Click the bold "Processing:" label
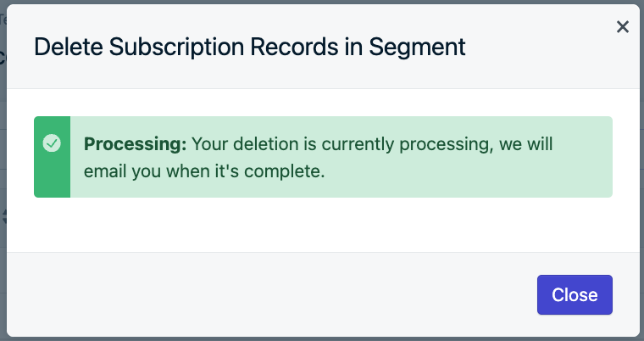The image size is (644, 341). point(136,144)
